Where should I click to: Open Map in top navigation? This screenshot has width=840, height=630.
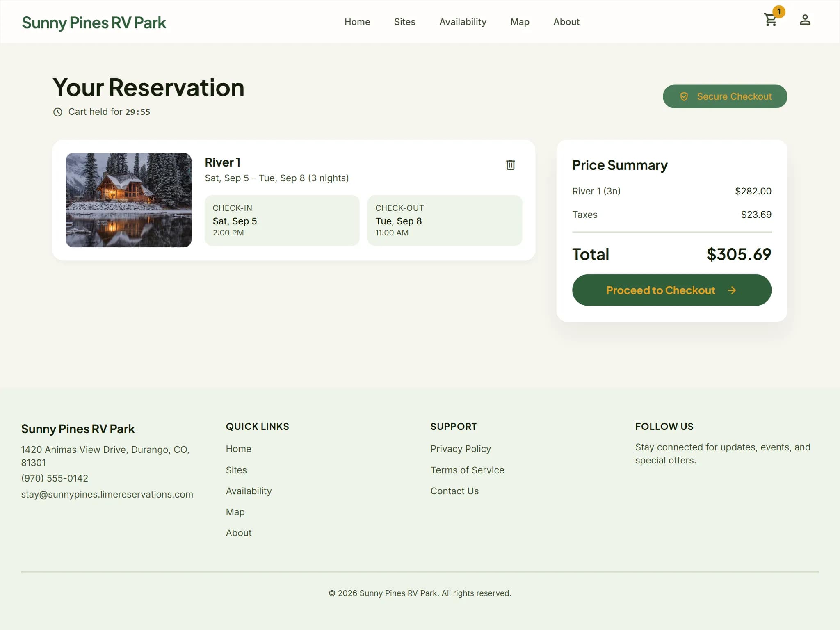520,22
